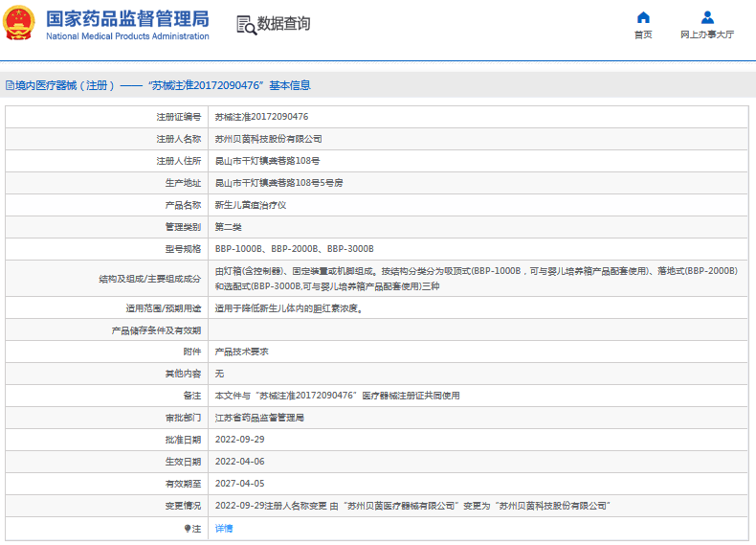Open the online service hall person icon
Screen dimensions: 756x545
point(707,18)
